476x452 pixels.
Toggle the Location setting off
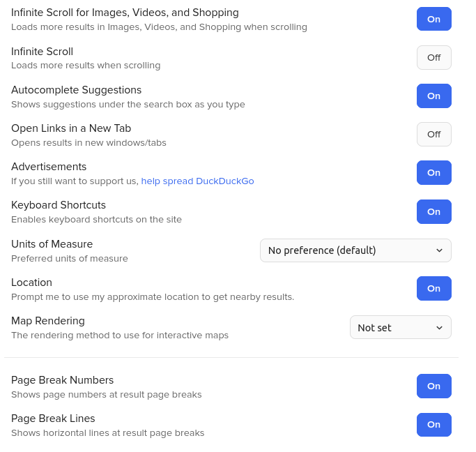point(433,288)
